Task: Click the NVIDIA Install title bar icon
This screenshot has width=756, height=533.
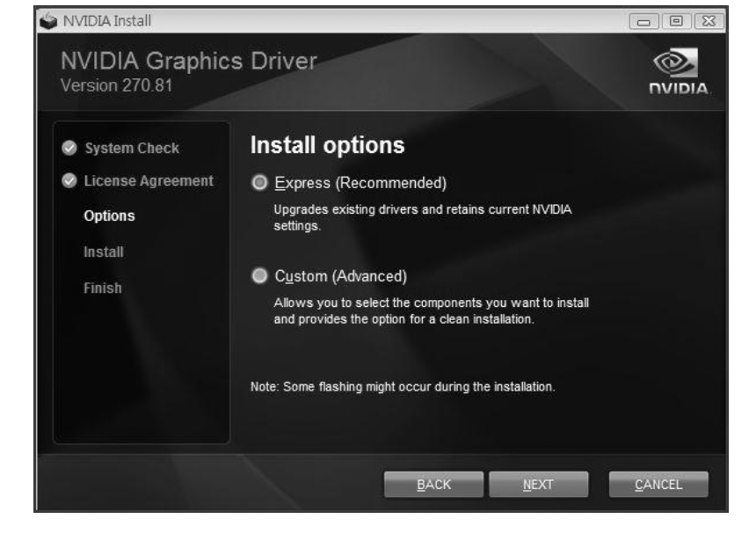Action: [x=48, y=21]
